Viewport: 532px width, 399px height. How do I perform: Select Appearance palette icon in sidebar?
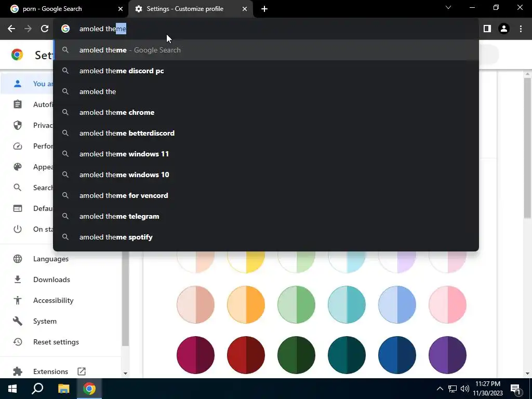click(x=17, y=167)
